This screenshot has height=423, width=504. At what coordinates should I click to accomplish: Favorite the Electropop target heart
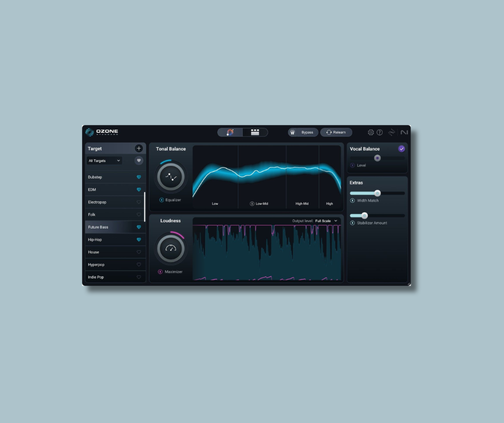pos(139,202)
